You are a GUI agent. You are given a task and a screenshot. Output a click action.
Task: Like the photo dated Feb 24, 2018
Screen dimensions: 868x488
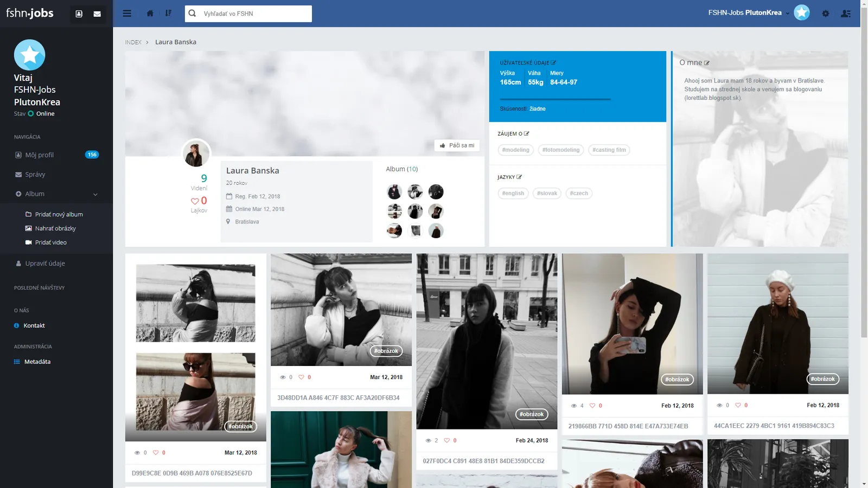pyautogui.click(x=447, y=440)
